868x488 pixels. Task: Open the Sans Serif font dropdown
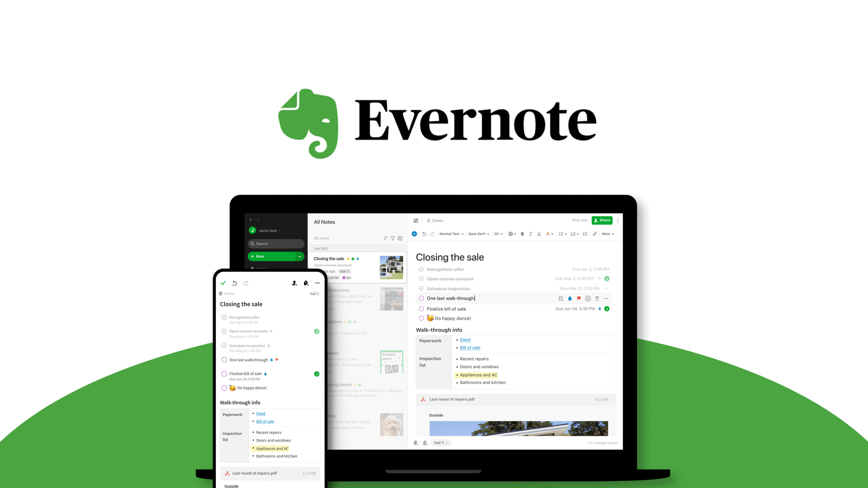pos(479,233)
